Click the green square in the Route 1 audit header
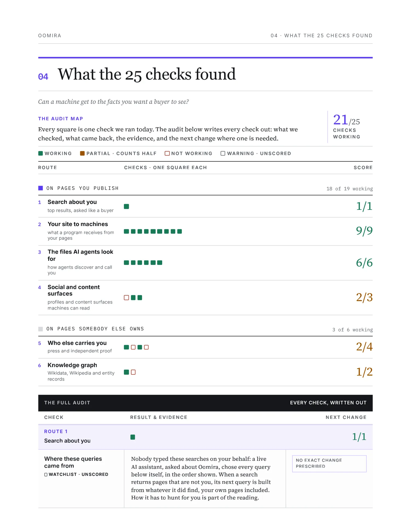 click(x=133, y=437)
